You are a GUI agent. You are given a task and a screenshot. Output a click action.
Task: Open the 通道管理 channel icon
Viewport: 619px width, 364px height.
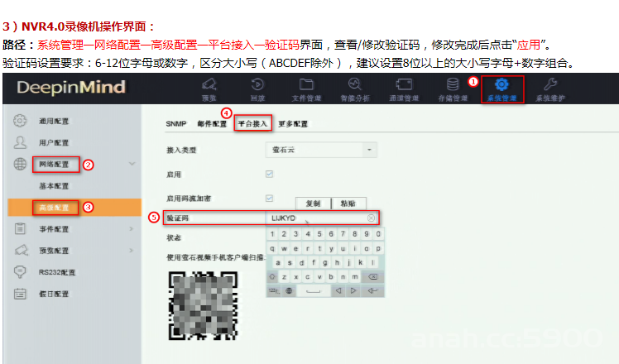point(404,84)
